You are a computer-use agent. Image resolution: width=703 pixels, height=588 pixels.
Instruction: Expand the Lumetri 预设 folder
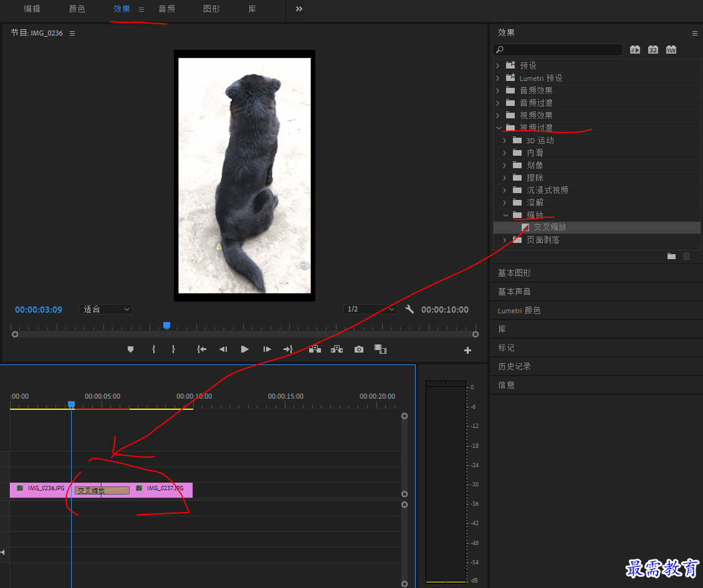(x=498, y=78)
